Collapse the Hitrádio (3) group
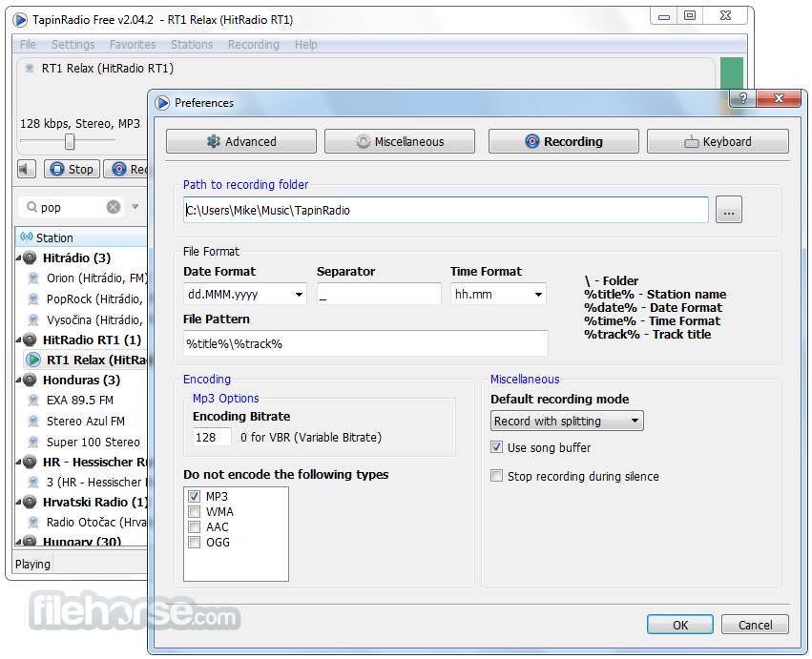Image resolution: width=812 pixels, height=659 pixels. pos(19,257)
